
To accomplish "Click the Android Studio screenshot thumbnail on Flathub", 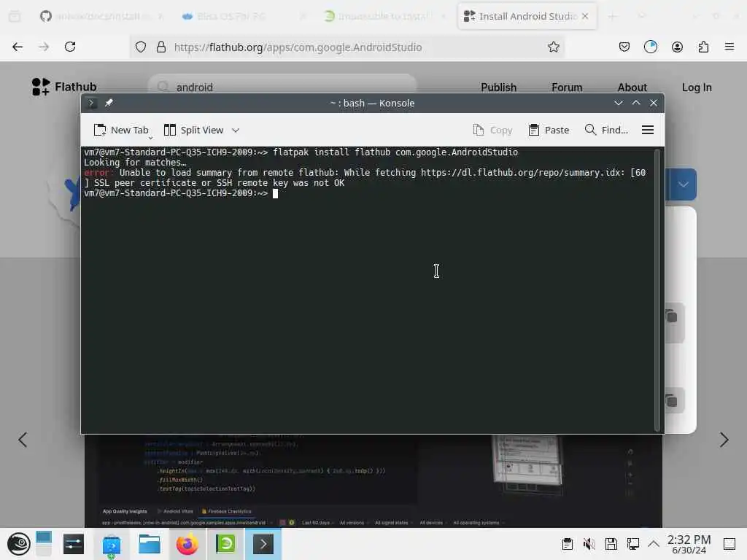I will (373, 481).
